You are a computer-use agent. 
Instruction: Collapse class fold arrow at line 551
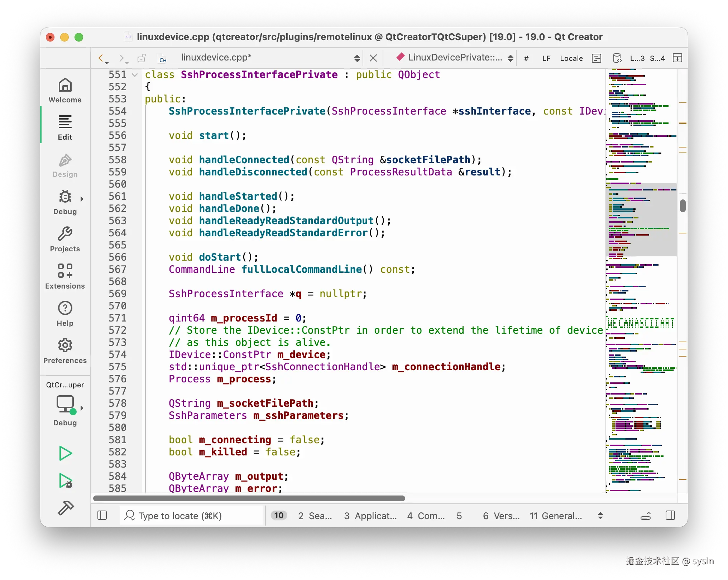135,75
